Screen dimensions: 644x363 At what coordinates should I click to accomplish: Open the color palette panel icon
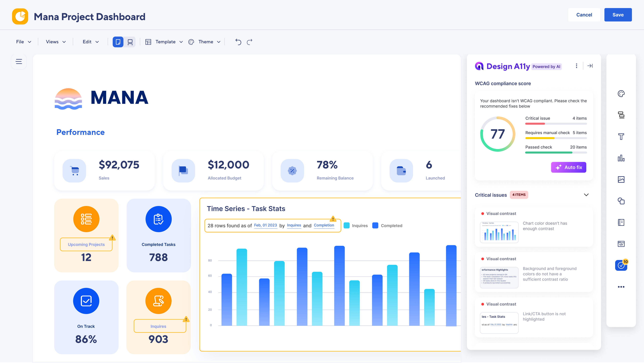coord(621,94)
